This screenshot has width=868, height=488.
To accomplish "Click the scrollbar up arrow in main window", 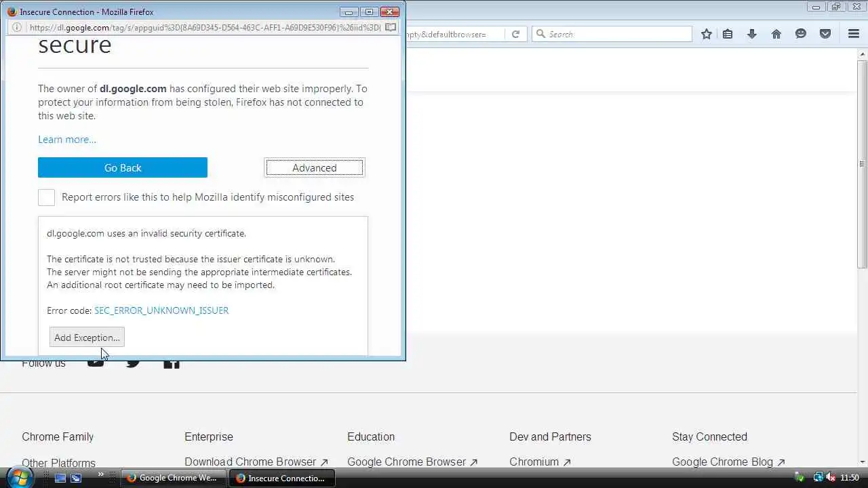I will pos(863,54).
